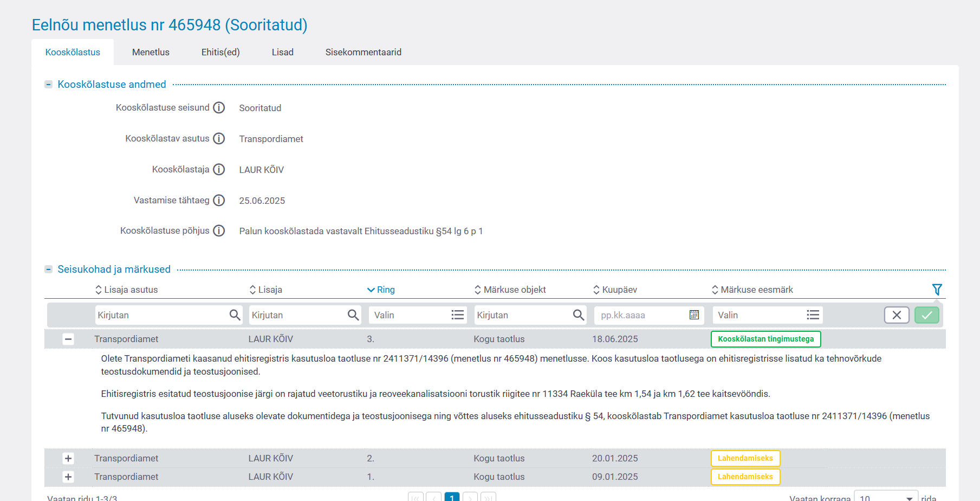Select page 1 in pagination
The width and height of the screenshot is (980, 501).
click(452, 497)
